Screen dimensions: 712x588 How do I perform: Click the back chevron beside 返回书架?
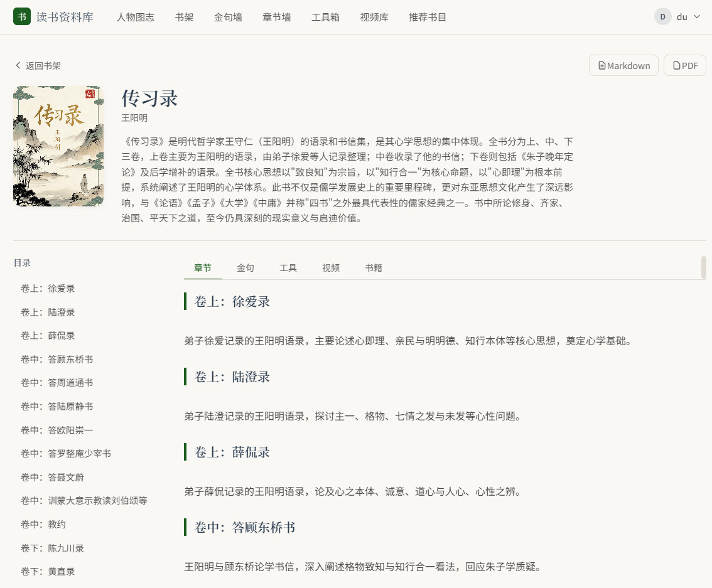[18, 65]
